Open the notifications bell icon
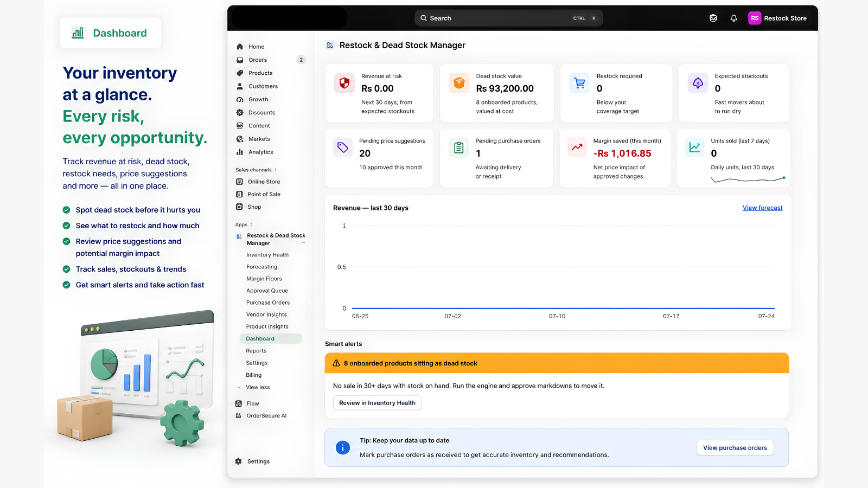 pyautogui.click(x=733, y=18)
